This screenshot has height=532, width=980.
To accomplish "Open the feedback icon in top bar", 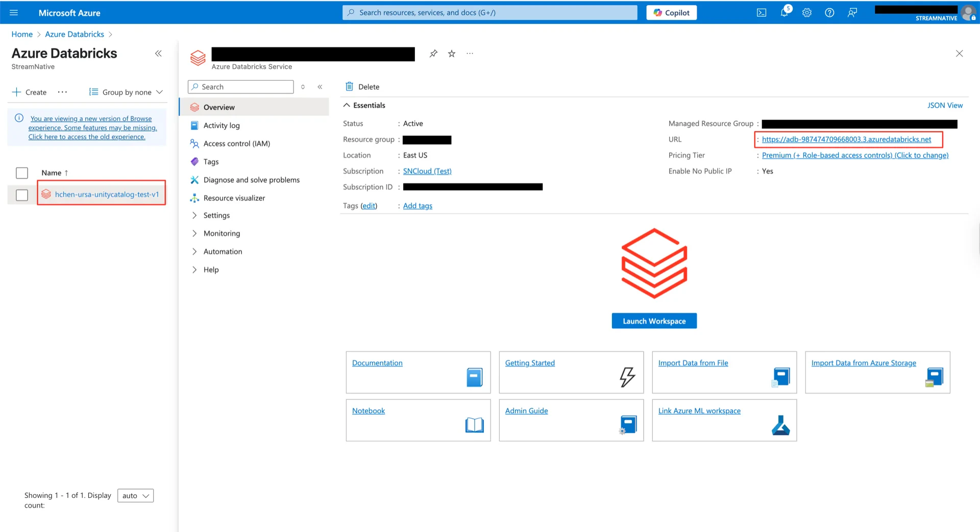I will pyautogui.click(x=852, y=13).
